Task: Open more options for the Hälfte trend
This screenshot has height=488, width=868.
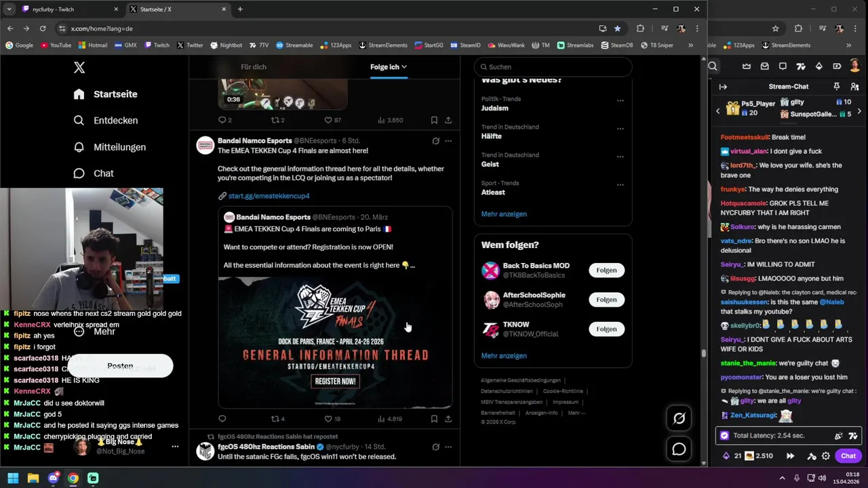Action: coord(620,128)
